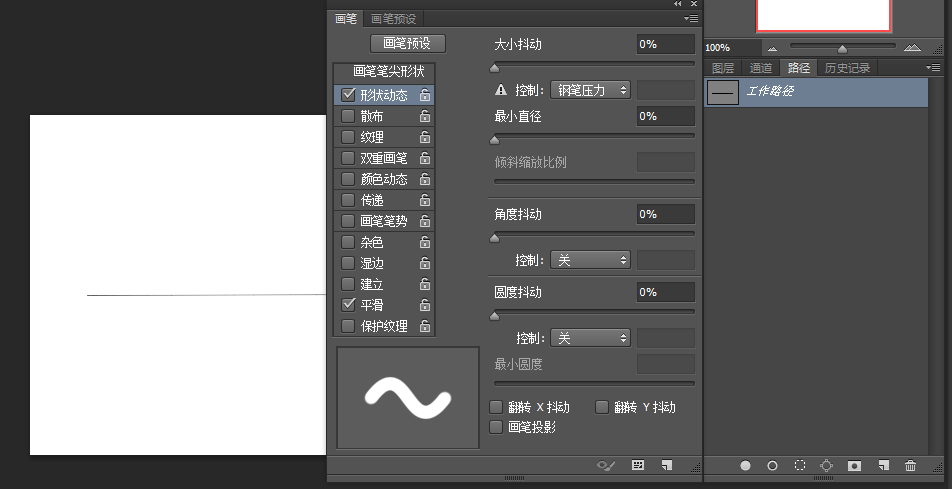Viewport: 952px width, 489px height.
Task: Adjust 角度抖动 slider handle
Action: (x=495, y=238)
